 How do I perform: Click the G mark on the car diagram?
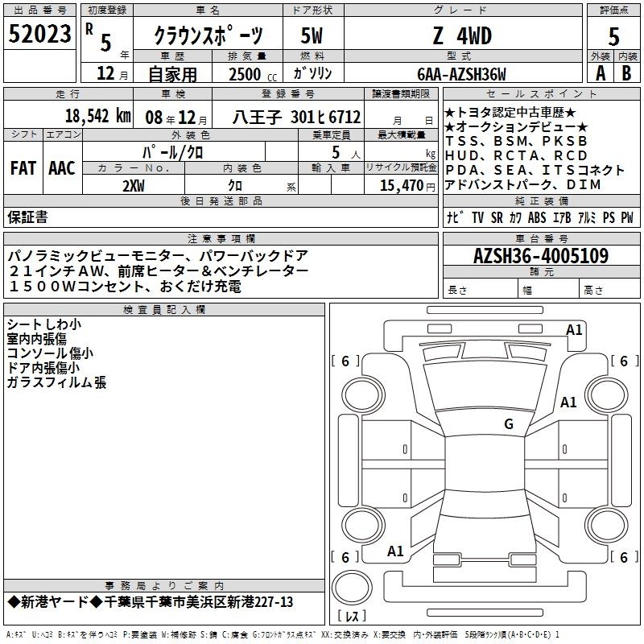[x=508, y=424]
